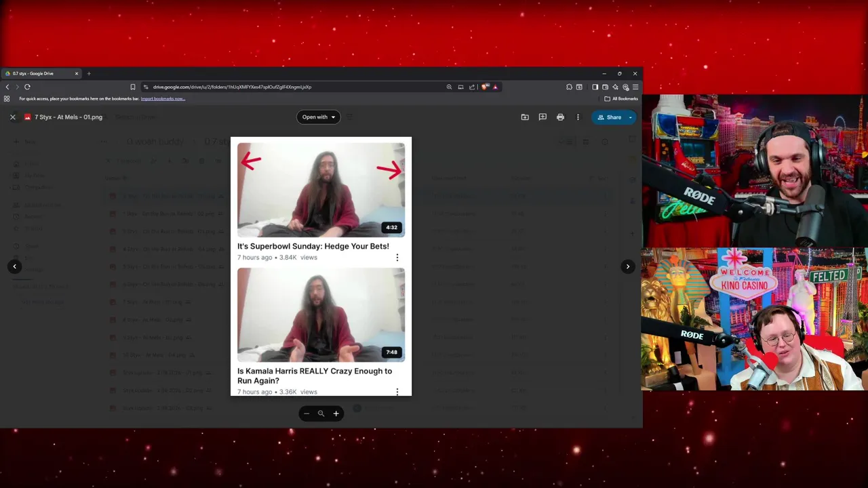Print the previewed image
This screenshot has width=868, height=488.
(x=560, y=117)
